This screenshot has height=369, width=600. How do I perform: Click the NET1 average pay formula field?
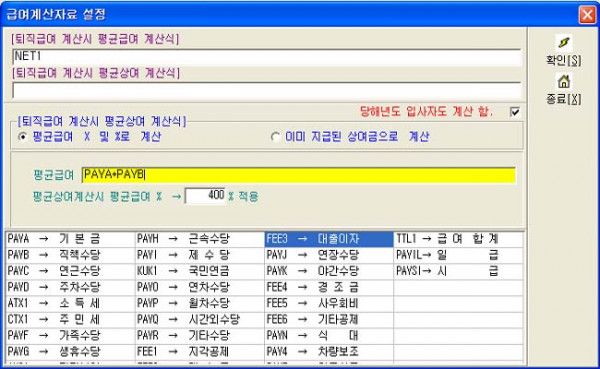click(x=267, y=56)
